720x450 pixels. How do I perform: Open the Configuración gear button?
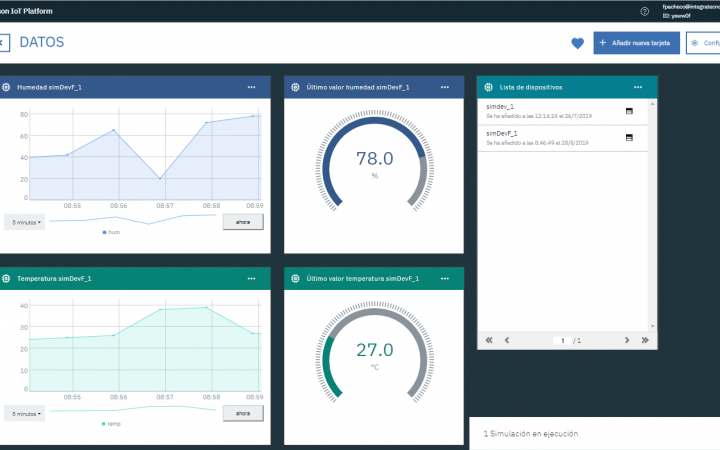pos(703,43)
